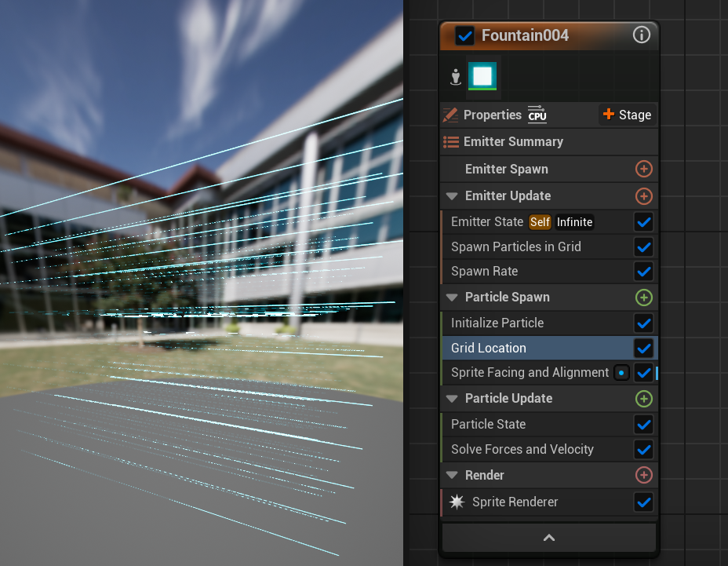
Task: Add a new Stage
Action: click(x=627, y=115)
